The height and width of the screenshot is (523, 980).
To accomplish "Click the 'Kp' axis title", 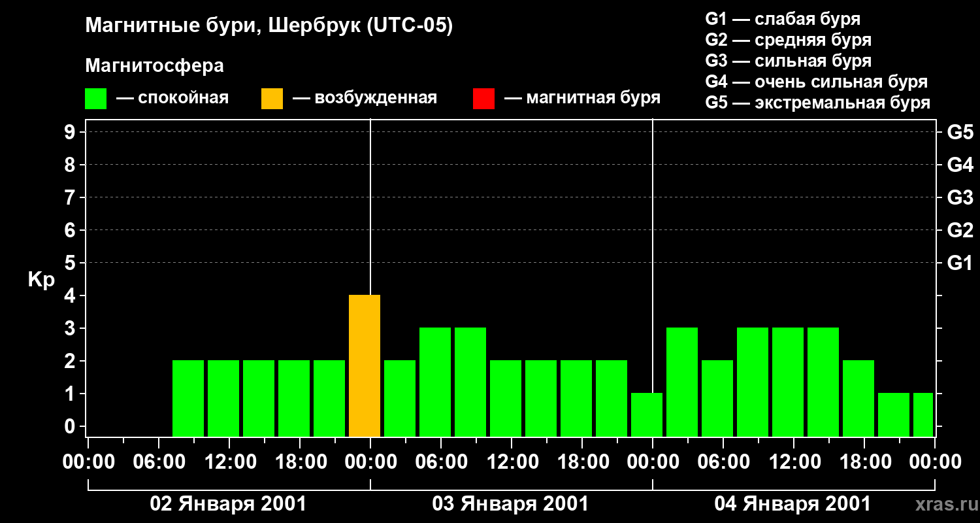I will tap(41, 279).
